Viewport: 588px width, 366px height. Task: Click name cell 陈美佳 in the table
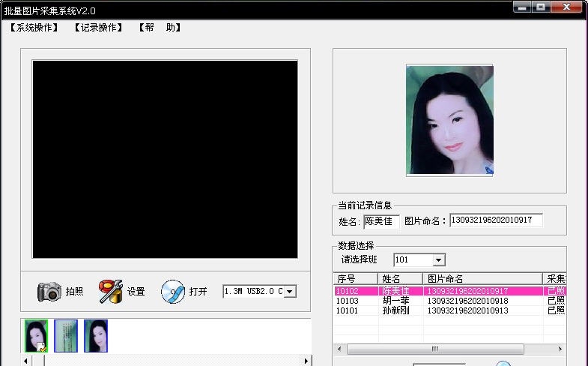395,291
